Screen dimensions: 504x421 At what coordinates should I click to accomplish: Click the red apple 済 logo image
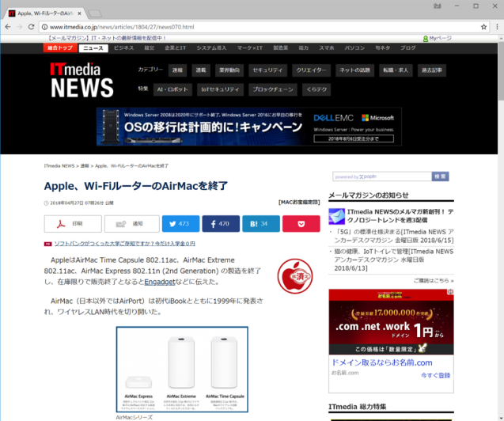click(295, 276)
